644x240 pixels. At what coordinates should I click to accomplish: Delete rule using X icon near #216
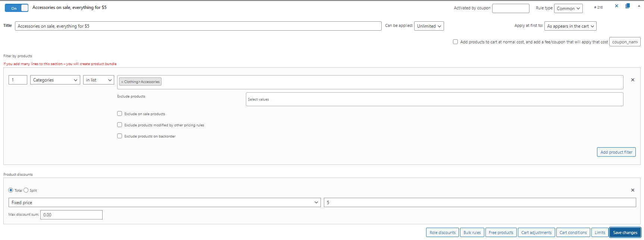click(616, 6)
